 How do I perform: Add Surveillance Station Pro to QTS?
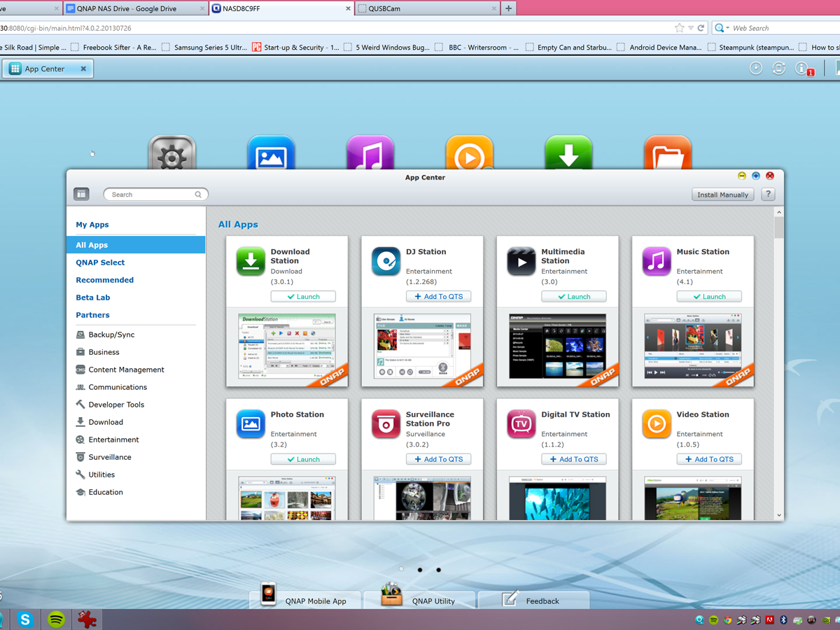(x=439, y=459)
